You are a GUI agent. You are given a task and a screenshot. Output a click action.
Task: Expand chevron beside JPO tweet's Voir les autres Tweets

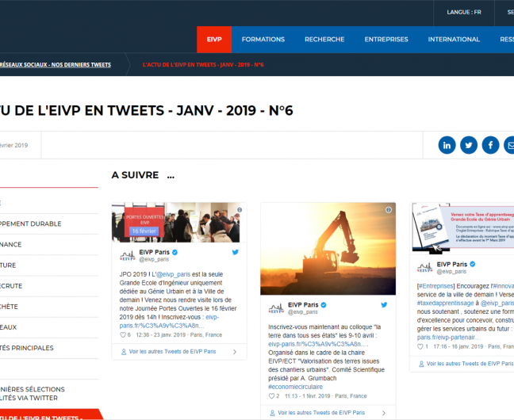[235, 352]
